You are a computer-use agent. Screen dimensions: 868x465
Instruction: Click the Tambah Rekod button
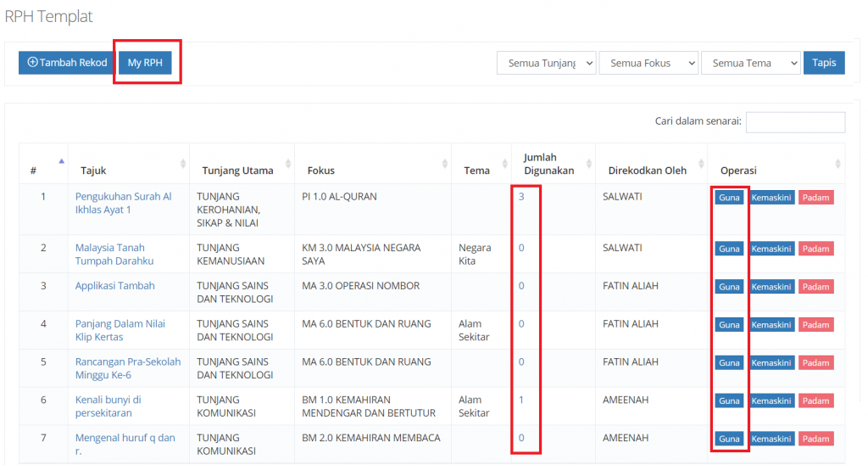tap(67, 63)
